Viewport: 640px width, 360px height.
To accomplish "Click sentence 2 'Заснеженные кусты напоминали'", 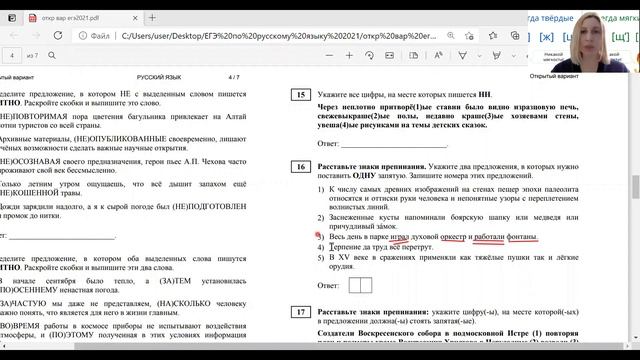I will pos(453,222).
